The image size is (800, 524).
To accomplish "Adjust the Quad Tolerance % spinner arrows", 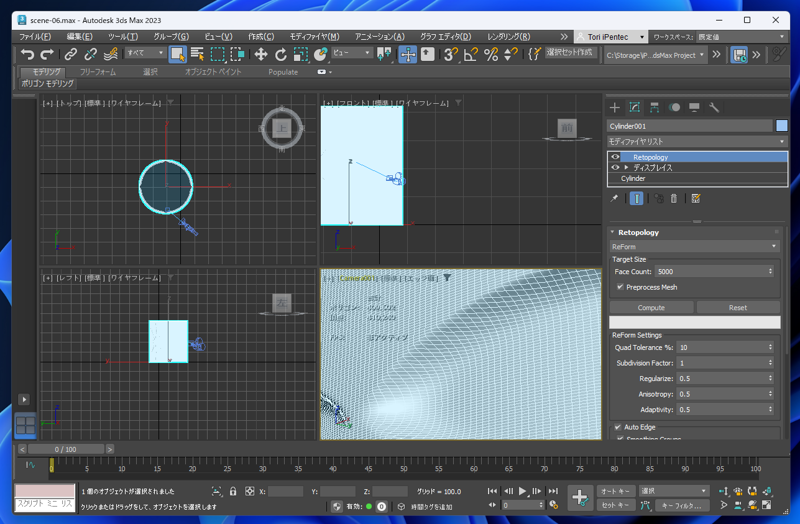I will tap(770, 347).
